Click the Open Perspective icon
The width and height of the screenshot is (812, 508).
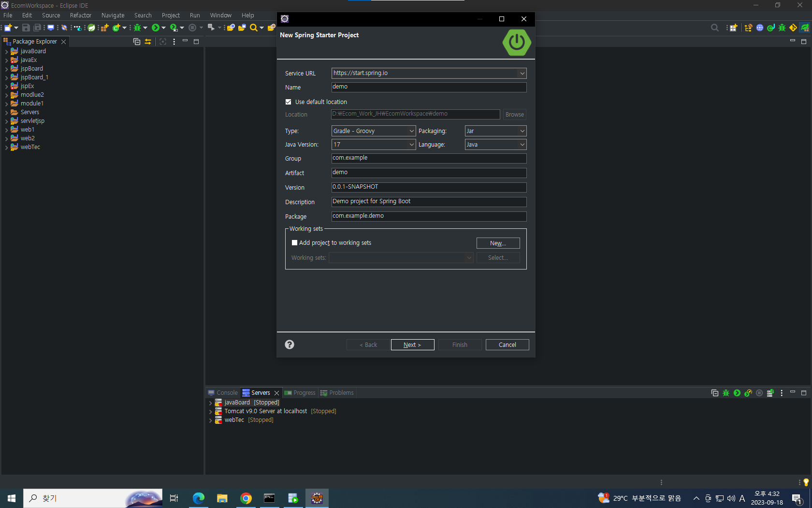click(733, 28)
